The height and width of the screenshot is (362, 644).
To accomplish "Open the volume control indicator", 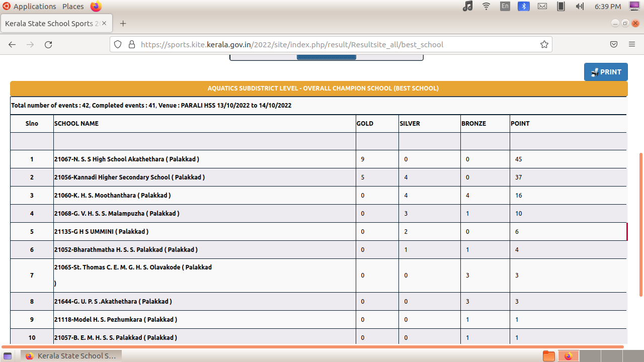I will tap(580, 6).
